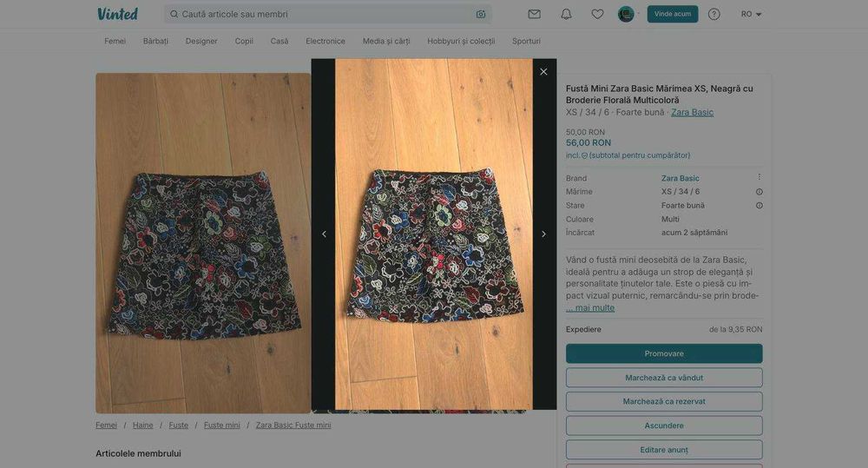Open the brand row three-dots menu
Viewport: 868px width, 468px height.
759,177
